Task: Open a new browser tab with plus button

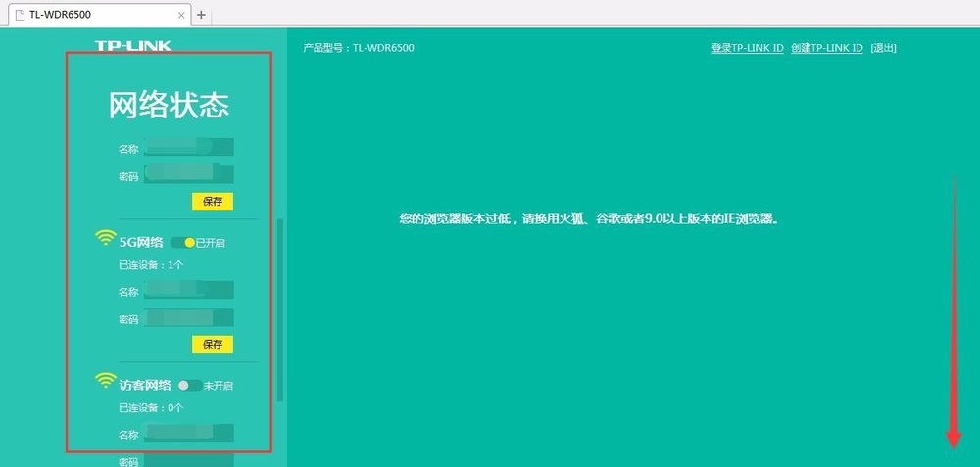Action: coord(202,15)
